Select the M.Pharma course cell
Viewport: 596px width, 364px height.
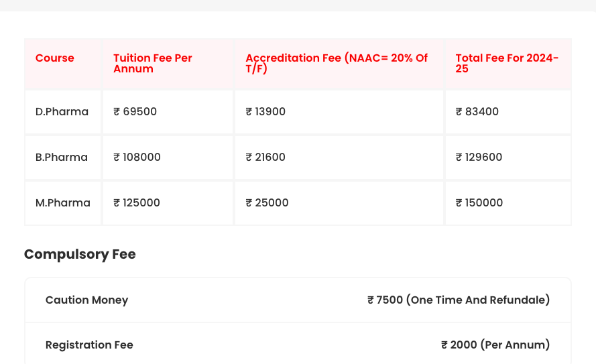[63, 203]
